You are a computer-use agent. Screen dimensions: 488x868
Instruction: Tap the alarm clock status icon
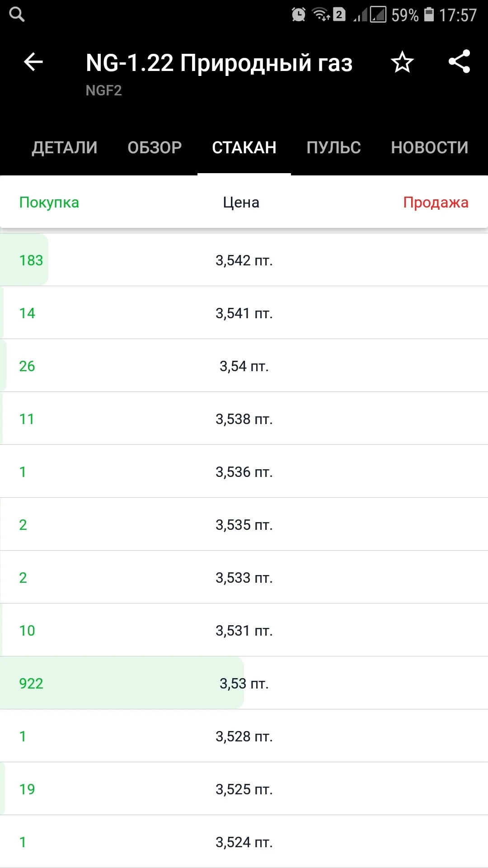[x=298, y=14]
